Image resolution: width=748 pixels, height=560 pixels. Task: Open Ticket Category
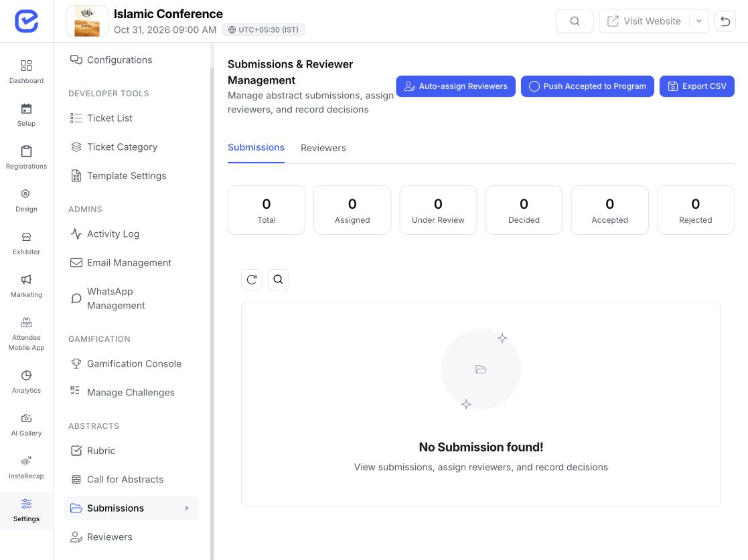pyautogui.click(x=132, y=147)
